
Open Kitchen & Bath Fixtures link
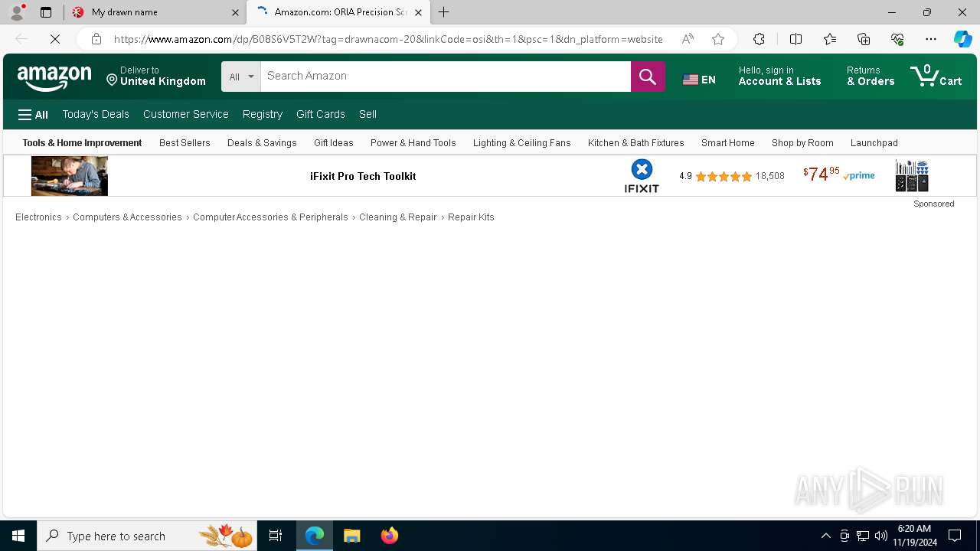pos(636,143)
